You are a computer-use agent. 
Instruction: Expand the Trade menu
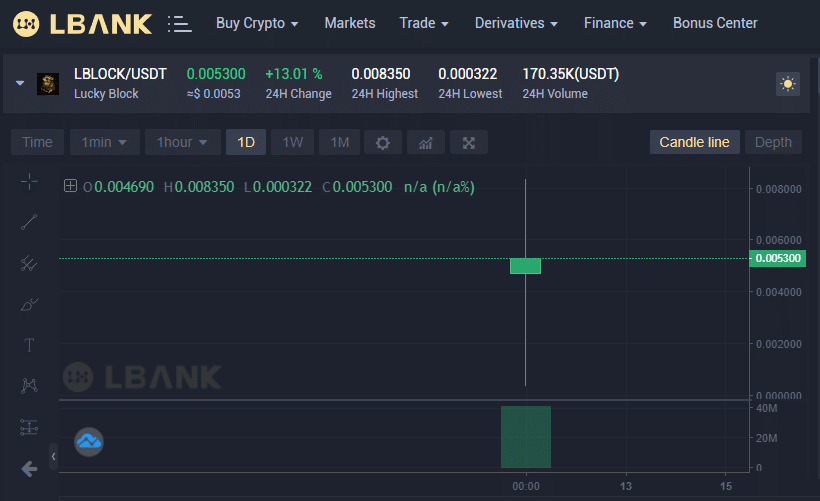tap(424, 23)
